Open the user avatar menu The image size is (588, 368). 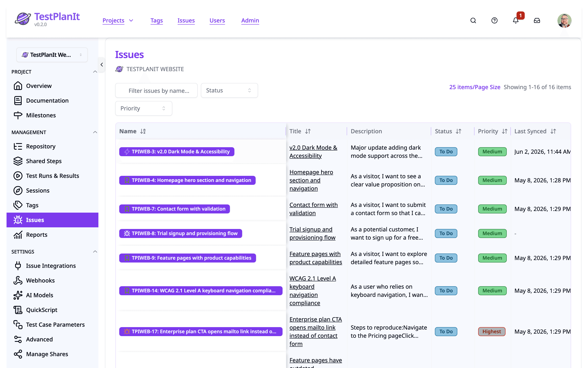[x=564, y=20]
